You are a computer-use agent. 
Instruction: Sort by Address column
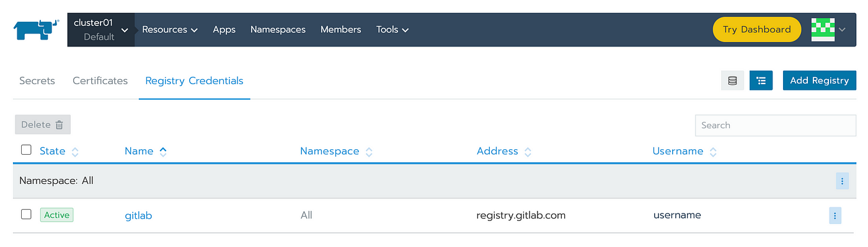tap(497, 151)
